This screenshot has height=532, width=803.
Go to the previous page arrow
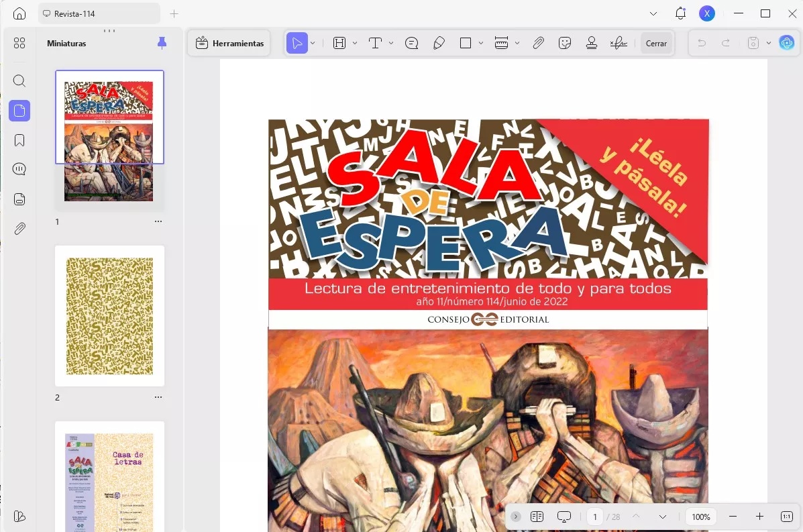pyautogui.click(x=636, y=517)
